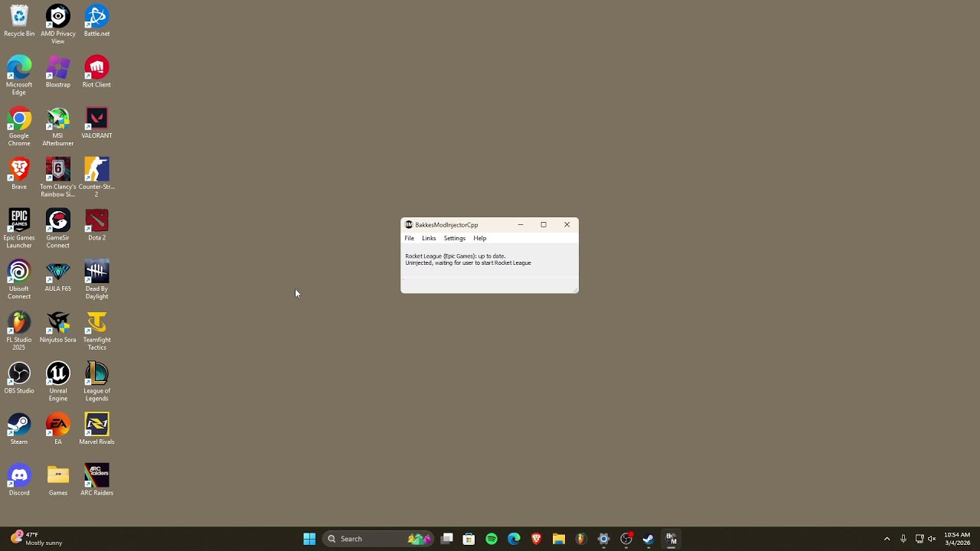The width and height of the screenshot is (980, 551).
Task: Select the Google Chrome desktop shortcut
Action: [x=19, y=127]
